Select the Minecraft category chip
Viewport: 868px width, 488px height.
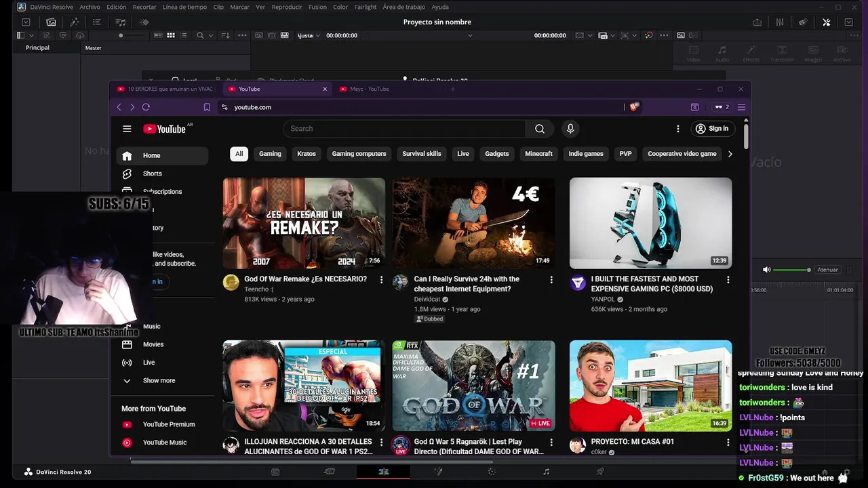coord(538,154)
